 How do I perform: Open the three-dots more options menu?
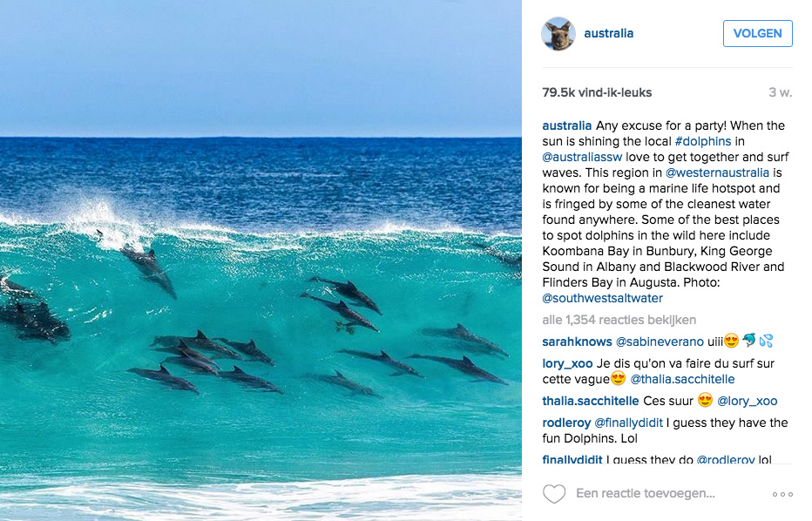tap(782, 494)
